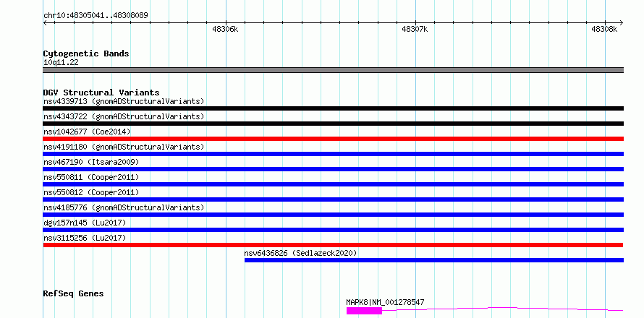Select the blue bar under dgv157n145
The width and height of the screenshot is (644, 318).
pyautogui.click(x=334, y=230)
